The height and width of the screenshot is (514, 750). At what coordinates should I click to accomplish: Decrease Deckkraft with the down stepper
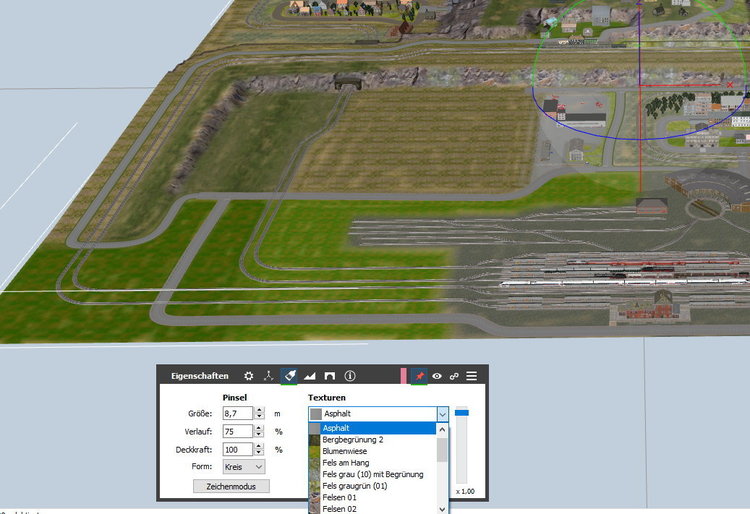[259, 453]
